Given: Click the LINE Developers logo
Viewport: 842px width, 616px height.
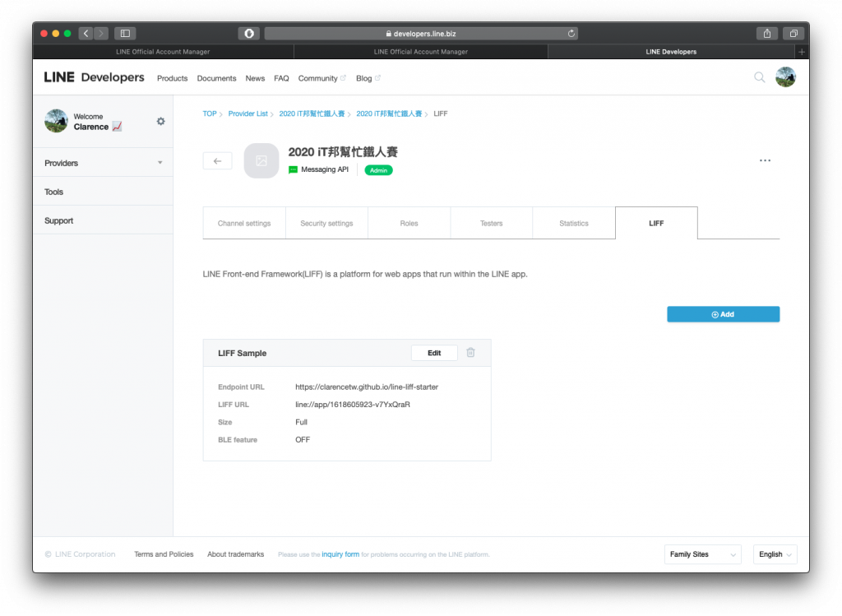Looking at the screenshot, I should click(94, 77).
